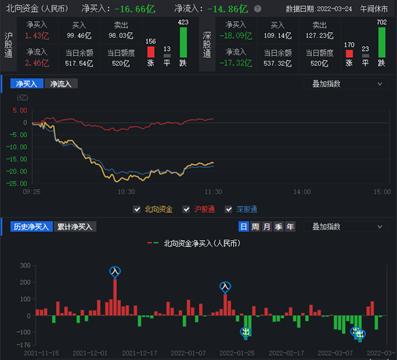The height and width of the screenshot is (360, 397).
Task: Click the green 跌 bar in the 深股通 panel
Action: (x=382, y=42)
